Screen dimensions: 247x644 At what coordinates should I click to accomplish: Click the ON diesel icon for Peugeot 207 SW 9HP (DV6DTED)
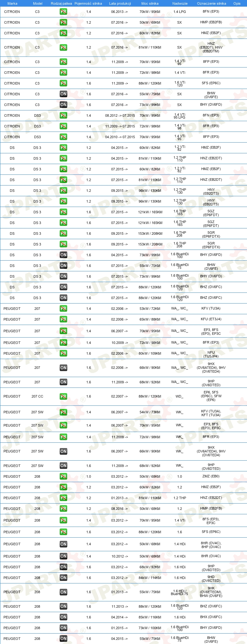pyautogui.click(x=63, y=466)
